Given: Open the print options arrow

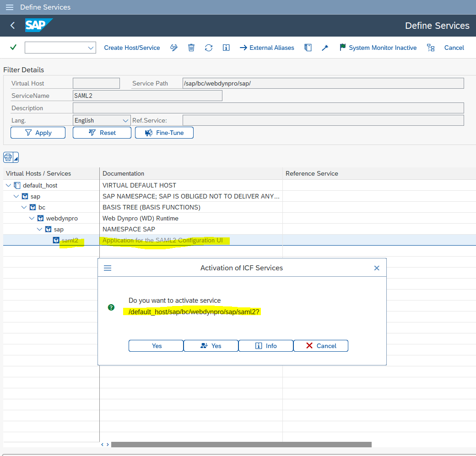Looking at the screenshot, I should click(16, 158).
